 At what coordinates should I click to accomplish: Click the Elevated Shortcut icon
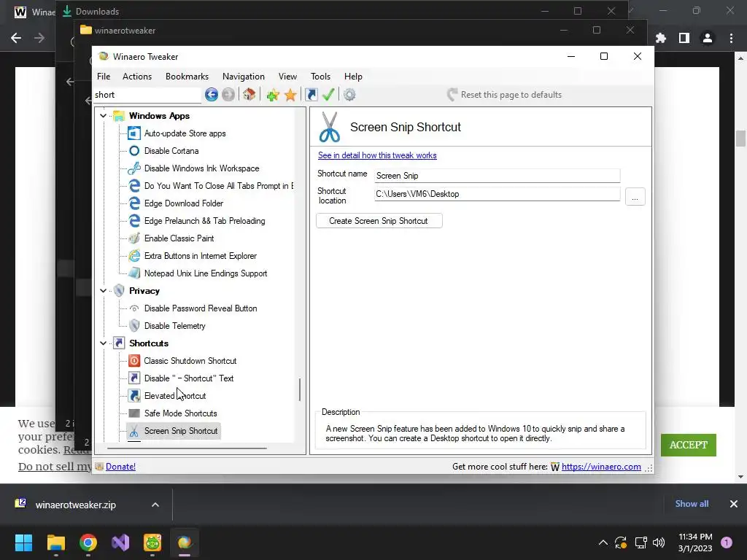[x=134, y=396]
